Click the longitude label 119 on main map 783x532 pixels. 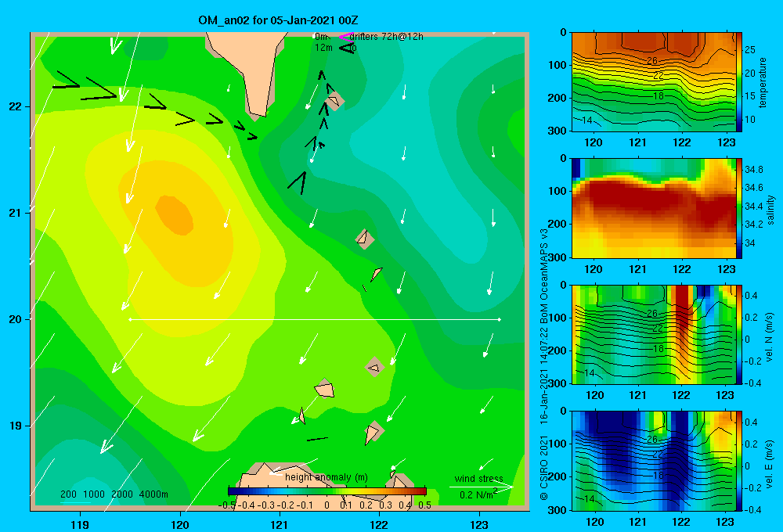pos(80,524)
